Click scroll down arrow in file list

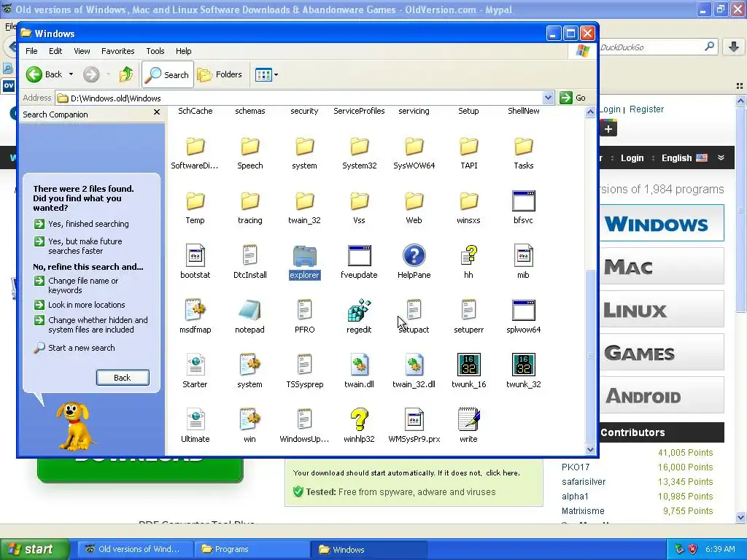(590, 449)
